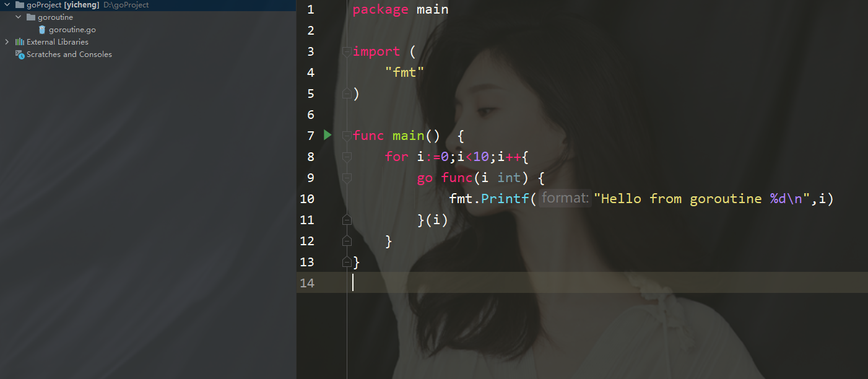Collapse the goroutine folder chevron
Screen dimensions: 868x379
(19, 17)
